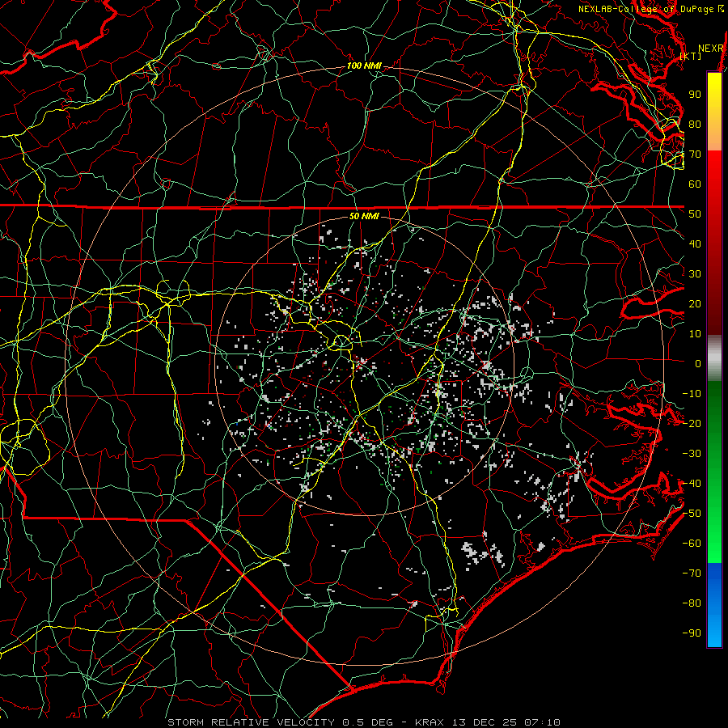Image resolution: width=728 pixels, height=728 pixels.
Task: Click the 50 NMI range ring label
Action: pyautogui.click(x=364, y=216)
